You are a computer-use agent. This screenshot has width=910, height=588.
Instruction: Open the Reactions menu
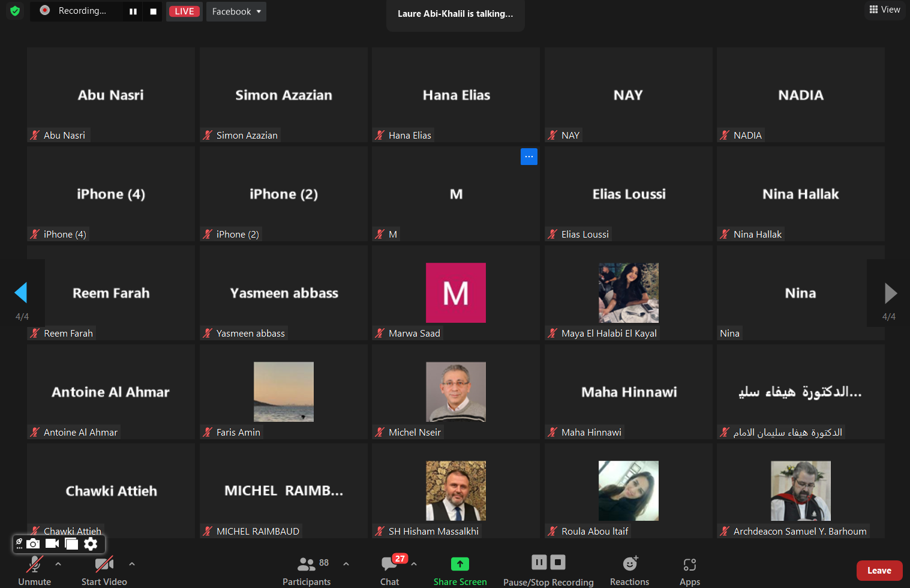(630, 571)
